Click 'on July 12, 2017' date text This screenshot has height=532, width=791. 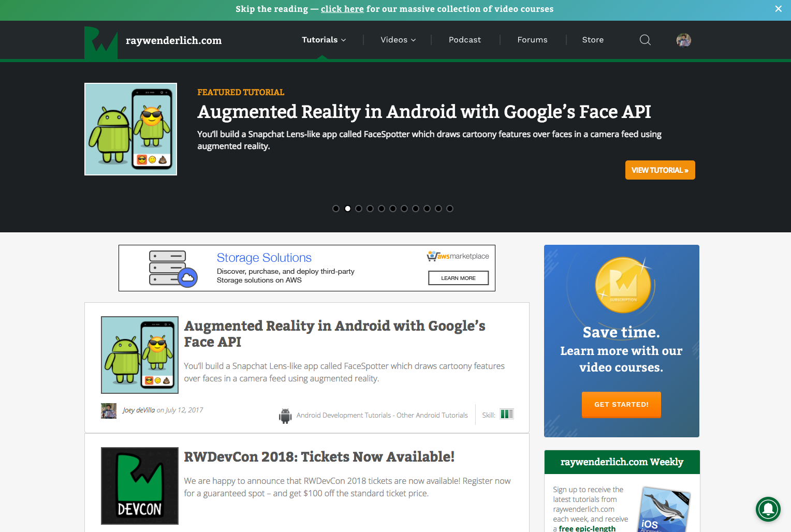pos(180,410)
